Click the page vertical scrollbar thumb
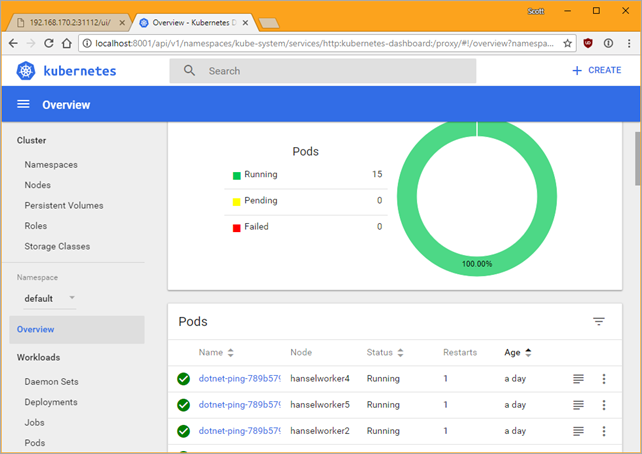This screenshot has height=454, width=642. [638, 159]
